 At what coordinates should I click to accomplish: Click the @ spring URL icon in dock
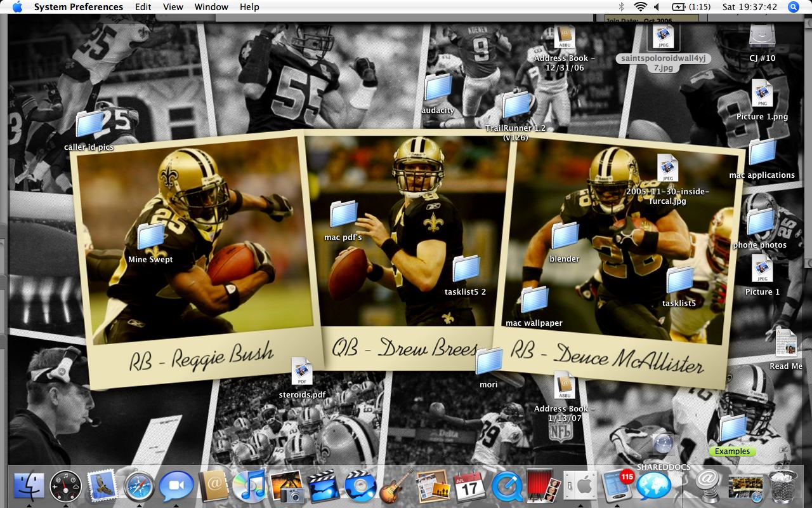(708, 486)
